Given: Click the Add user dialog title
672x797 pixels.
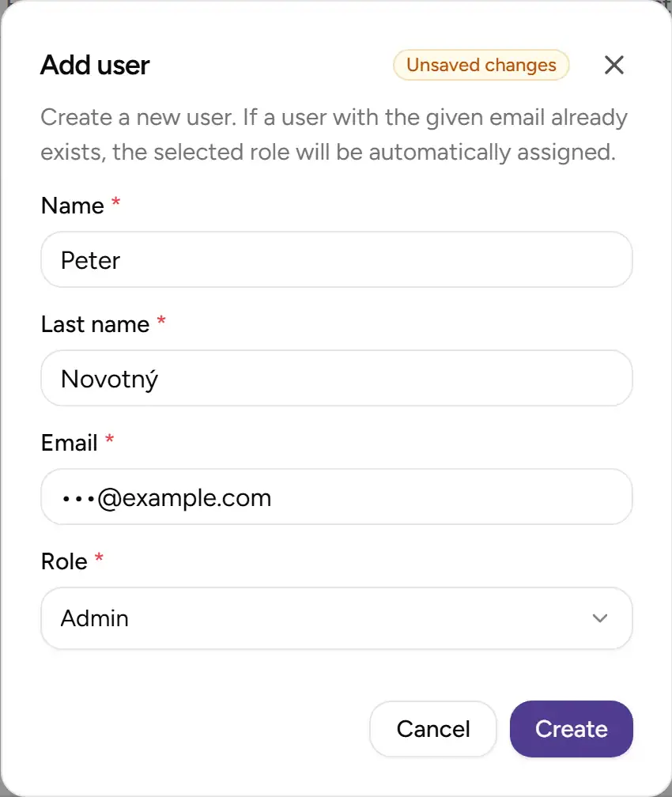Looking at the screenshot, I should (x=94, y=65).
